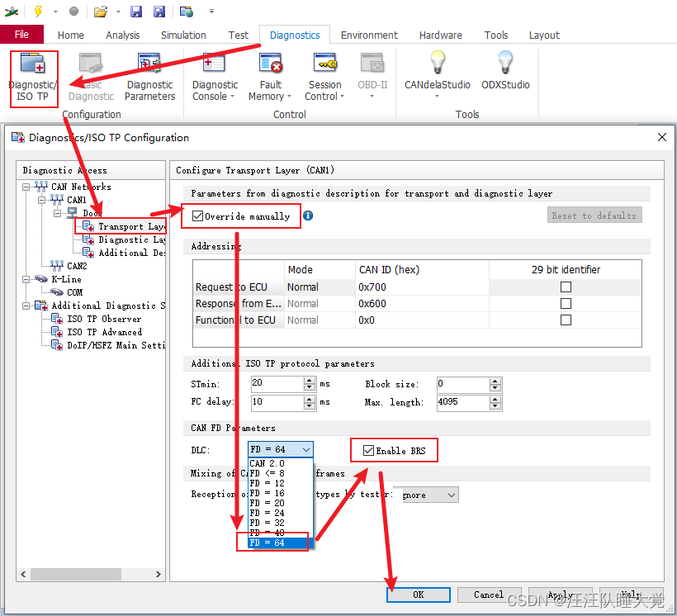The image size is (677, 616).
Task: Click the gray stop measurement circle icon
Action: pos(73,12)
